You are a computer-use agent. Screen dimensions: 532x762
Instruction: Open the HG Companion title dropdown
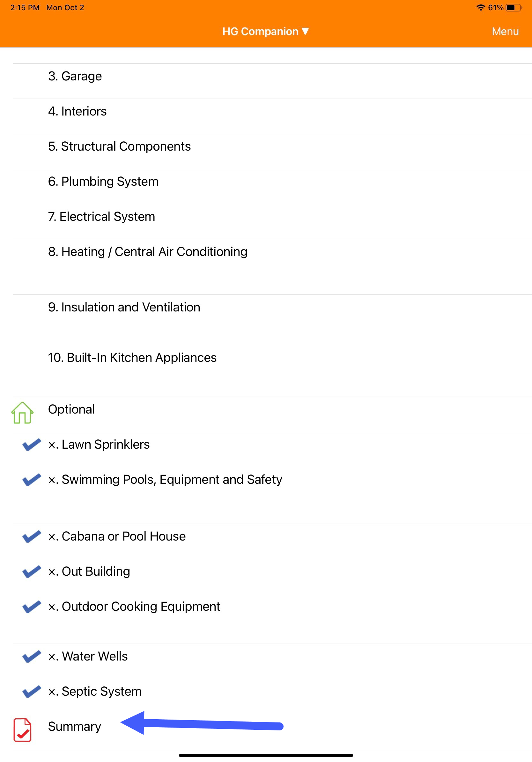tap(265, 31)
